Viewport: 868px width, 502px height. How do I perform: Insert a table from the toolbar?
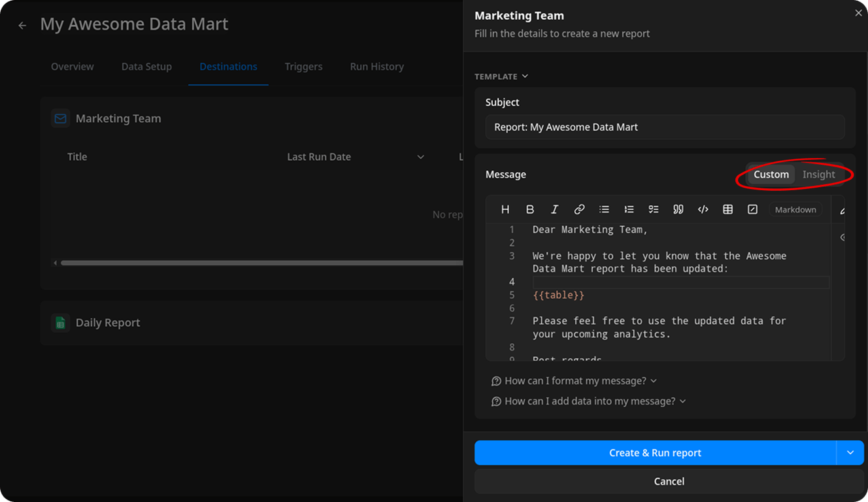(x=727, y=209)
